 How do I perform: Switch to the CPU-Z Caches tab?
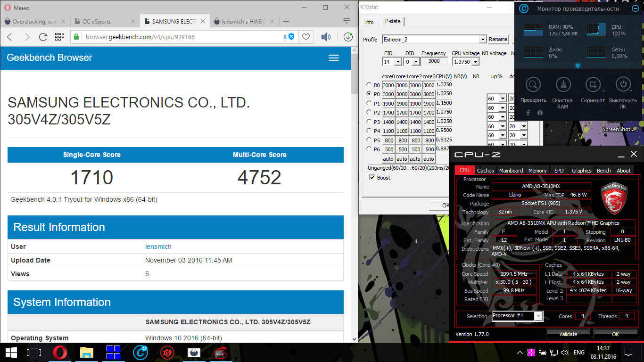(x=485, y=171)
